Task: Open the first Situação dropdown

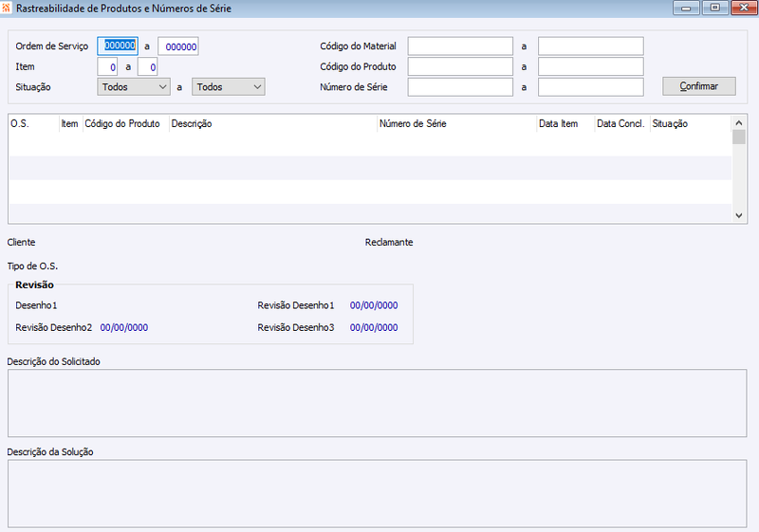Action: [x=134, y=87]
